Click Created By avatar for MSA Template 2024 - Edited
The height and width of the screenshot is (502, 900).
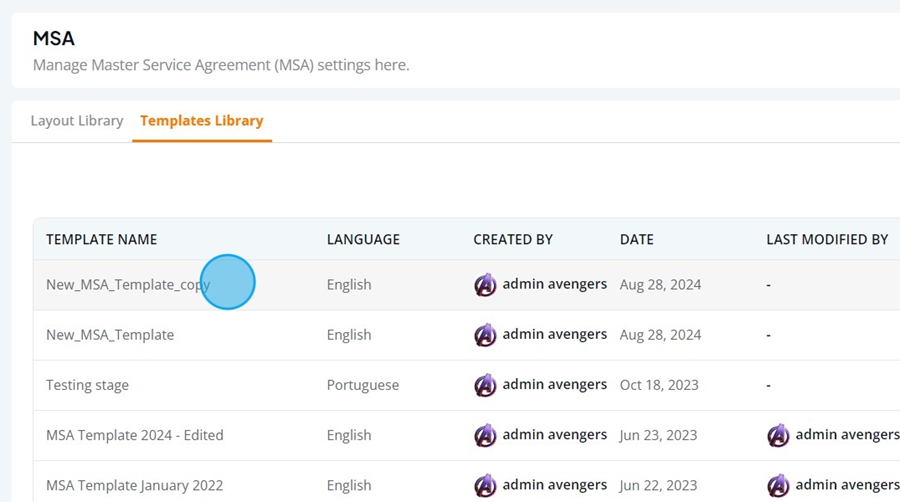485,435
